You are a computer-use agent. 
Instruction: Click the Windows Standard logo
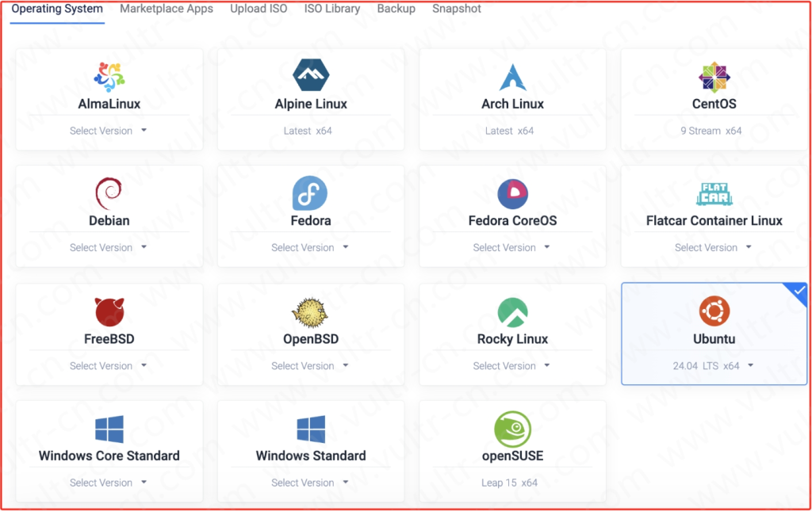[x=311, y=429]
